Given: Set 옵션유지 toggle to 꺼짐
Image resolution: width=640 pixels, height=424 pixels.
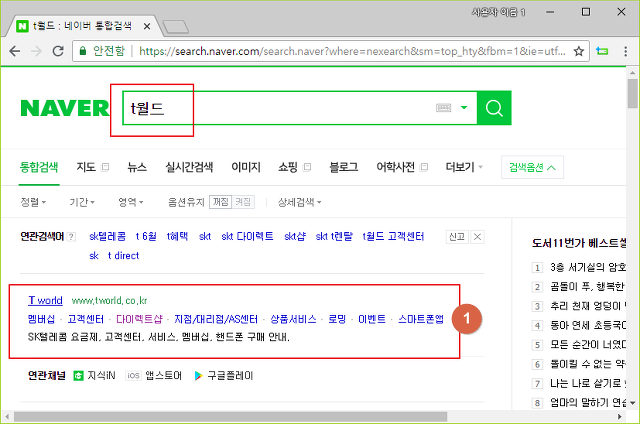Looking at the screenshot, I should pos(221,202).
